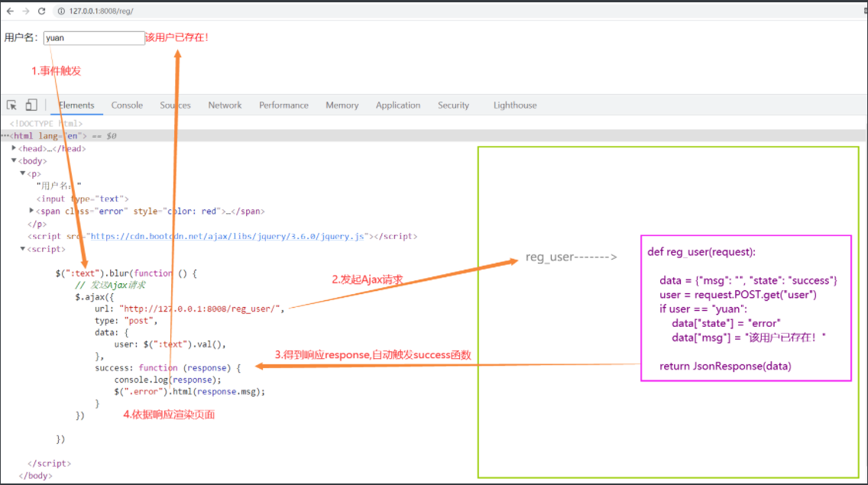The width and height of the screenshot is (868, 485).
Task: Click the 发送Ajax请求 comment line
Action: [110, 285]
